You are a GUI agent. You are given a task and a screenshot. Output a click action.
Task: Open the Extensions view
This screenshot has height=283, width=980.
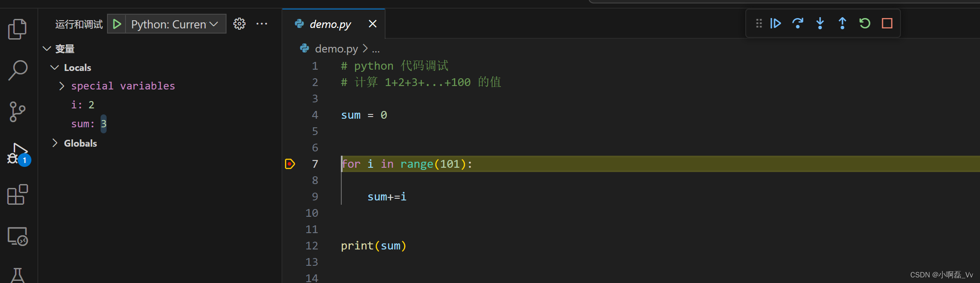tap(18, 195)
